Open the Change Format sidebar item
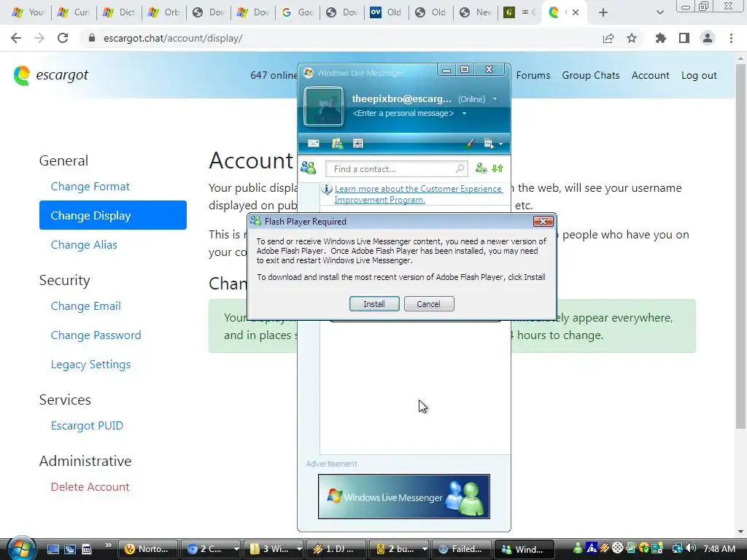 (x=90, y=186)
